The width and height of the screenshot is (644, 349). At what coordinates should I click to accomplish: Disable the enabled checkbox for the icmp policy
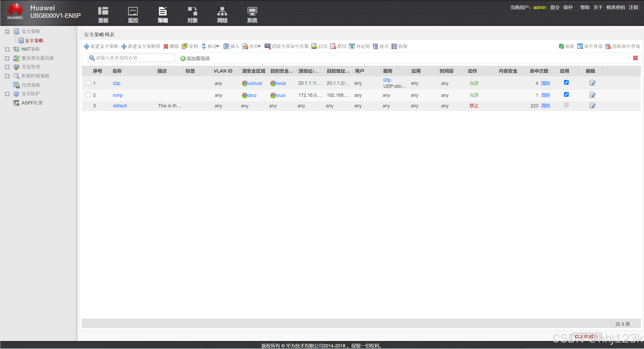(x=566, y=94)
